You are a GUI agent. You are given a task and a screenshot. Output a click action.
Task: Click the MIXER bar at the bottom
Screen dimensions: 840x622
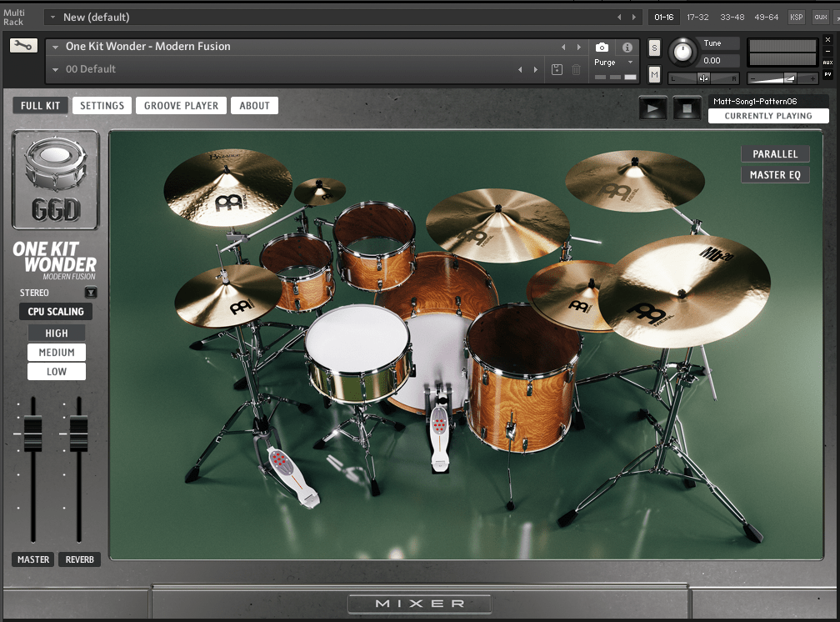tap(419, 604)
